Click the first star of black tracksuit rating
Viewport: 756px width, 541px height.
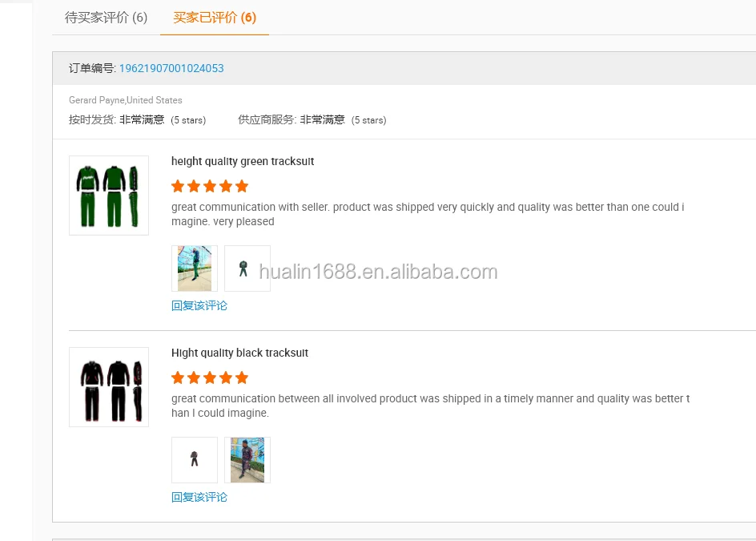coord(178,378)
